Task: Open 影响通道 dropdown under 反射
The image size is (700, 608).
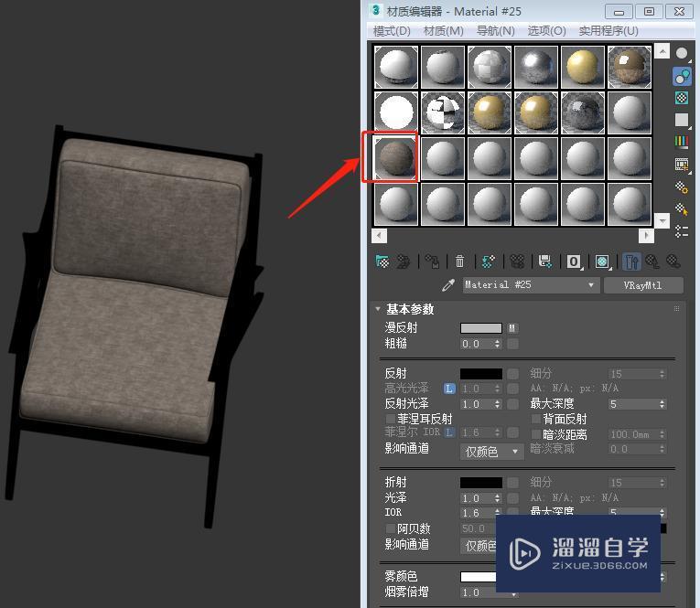Action: 491,452
